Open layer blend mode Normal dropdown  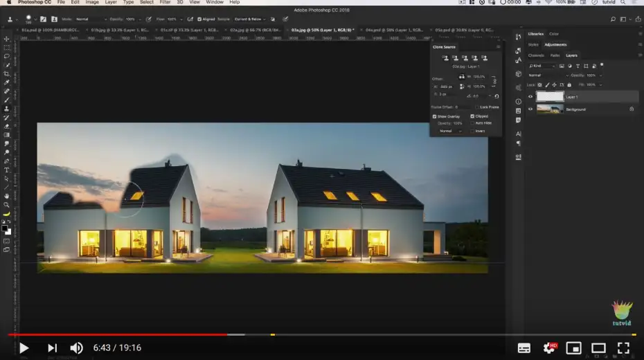[548, 75]
